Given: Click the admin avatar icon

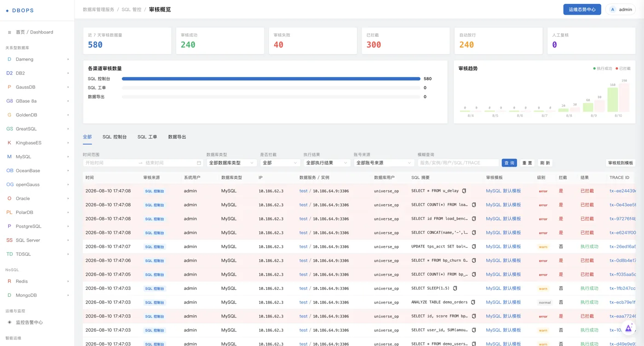Looking at the screenshot, I should (613, 9).
